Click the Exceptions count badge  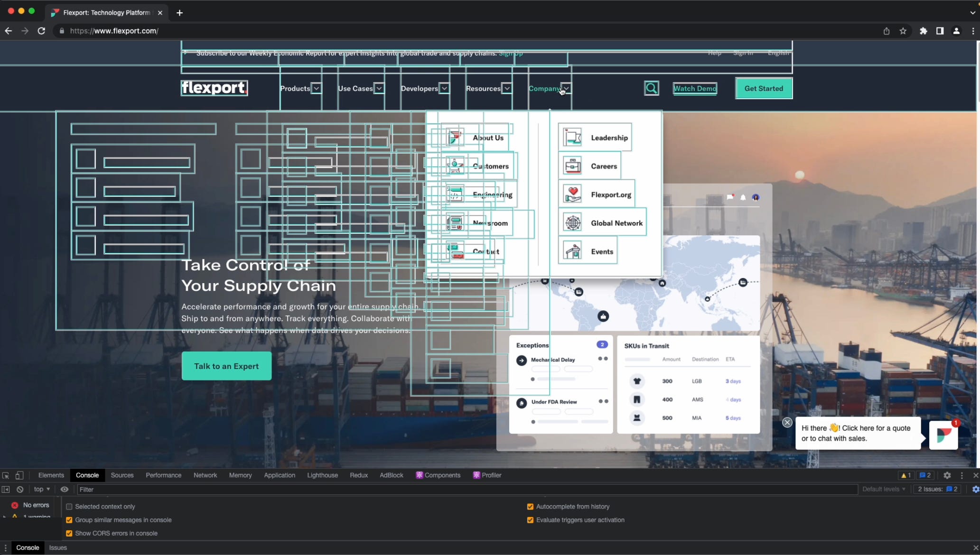point(602,344)
